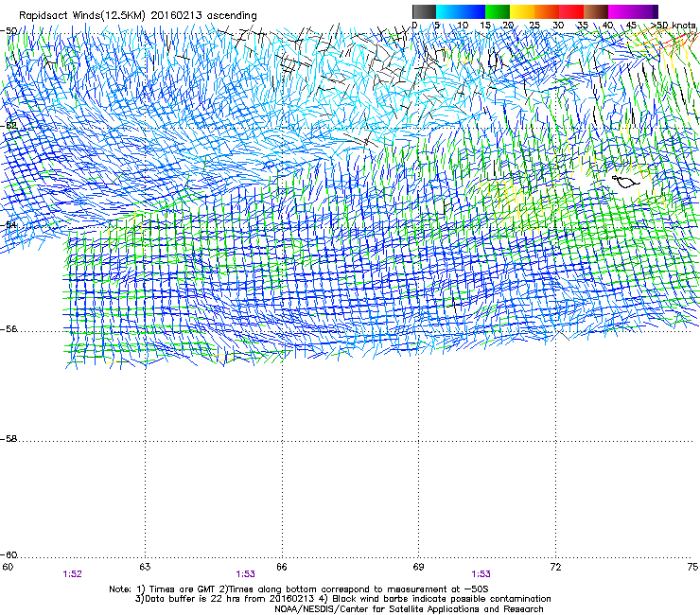Click the '75' longitude axis label
The width and height of the screenshot is (700, 615).
(x=692, y=567)
